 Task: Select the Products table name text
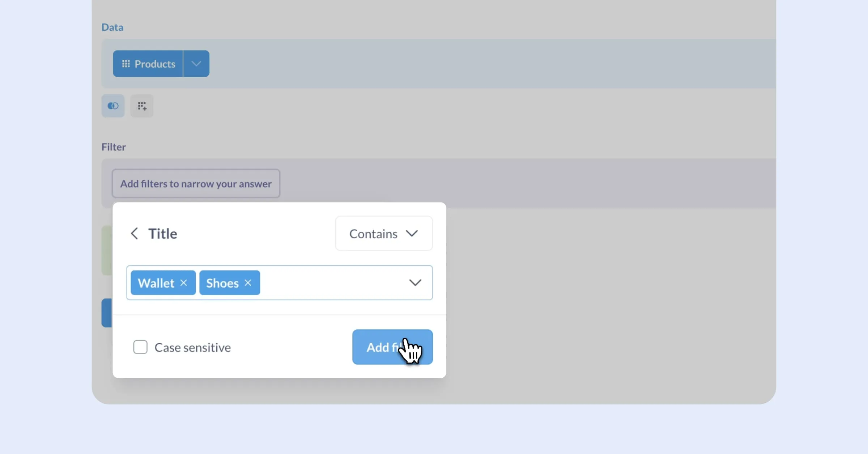point(155,64)
